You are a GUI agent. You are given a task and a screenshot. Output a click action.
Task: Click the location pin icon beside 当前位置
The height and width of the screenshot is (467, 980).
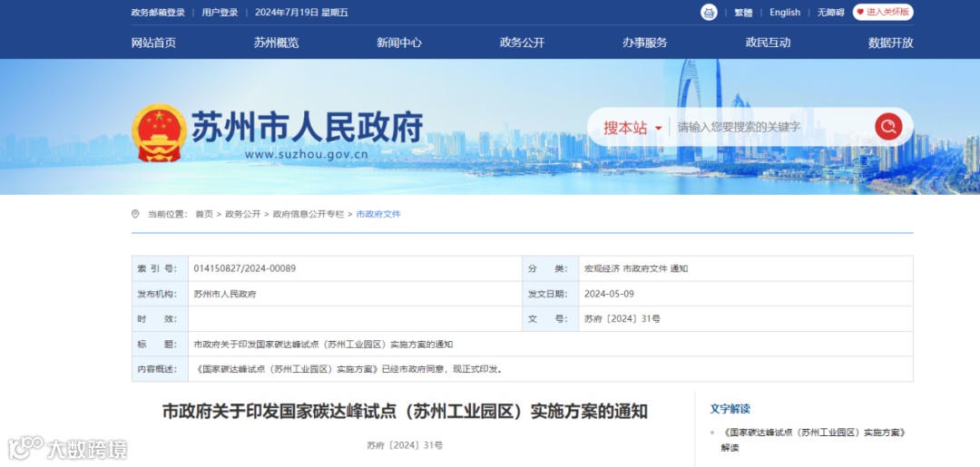(x=135, y=214)
